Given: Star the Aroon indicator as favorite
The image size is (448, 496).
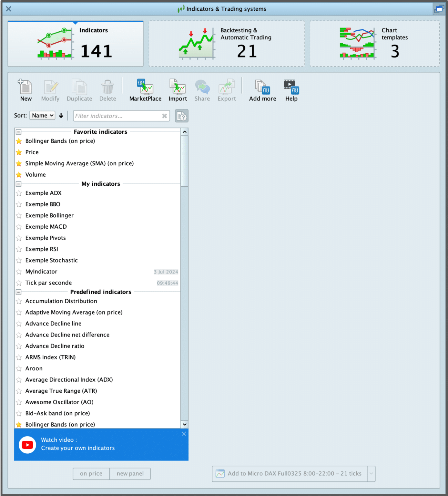Looking at the screenshot, I should (19, 369).
